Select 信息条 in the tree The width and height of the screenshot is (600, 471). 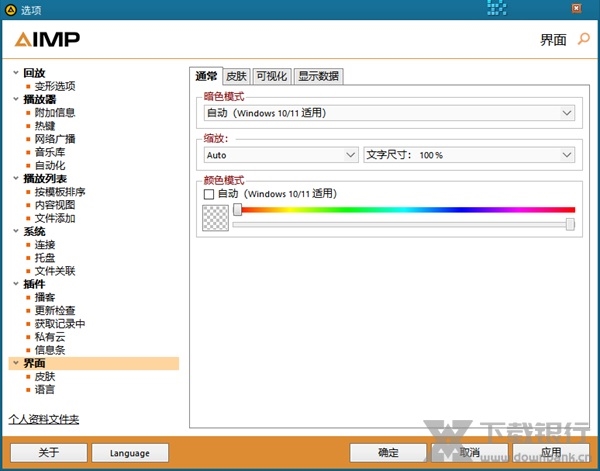(x=50, y=350)
